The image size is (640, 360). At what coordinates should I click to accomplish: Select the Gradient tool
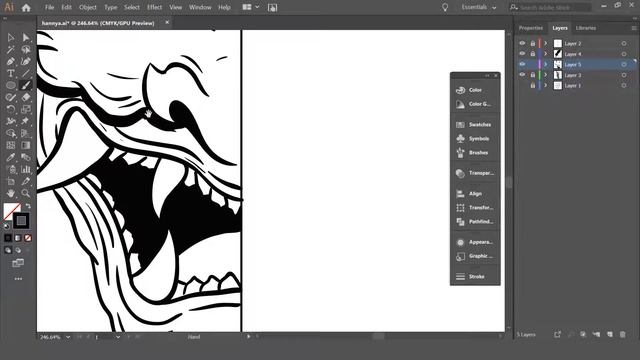click(26, 145)
